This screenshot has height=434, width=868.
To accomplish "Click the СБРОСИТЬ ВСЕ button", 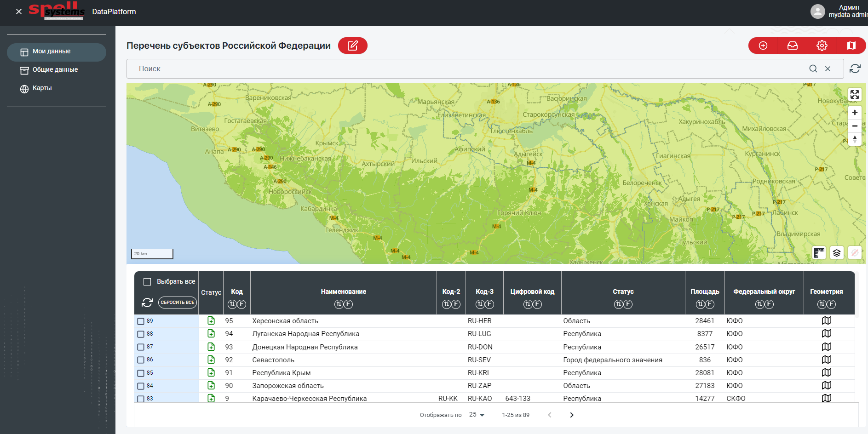I will (x=178, y=303).
